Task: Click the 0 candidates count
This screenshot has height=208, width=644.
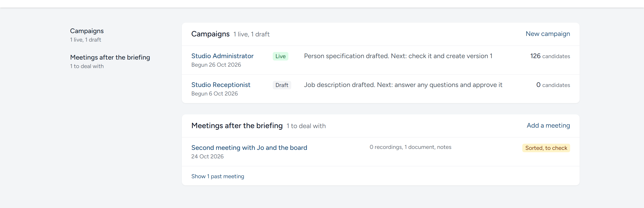Action: coord(553,85)
